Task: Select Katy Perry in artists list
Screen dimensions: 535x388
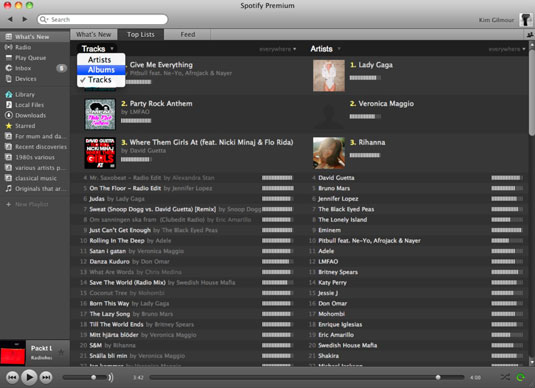Action: pos(332,283)
